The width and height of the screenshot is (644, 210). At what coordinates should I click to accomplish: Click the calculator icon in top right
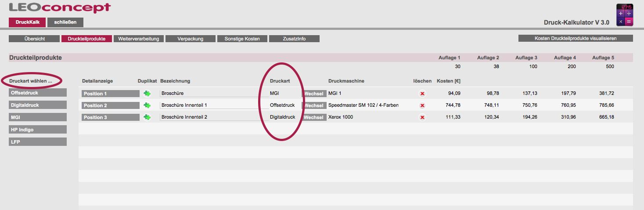pos(625,15)
